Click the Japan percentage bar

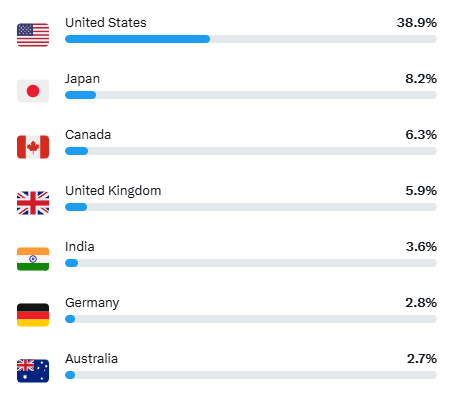coord(251,95)
